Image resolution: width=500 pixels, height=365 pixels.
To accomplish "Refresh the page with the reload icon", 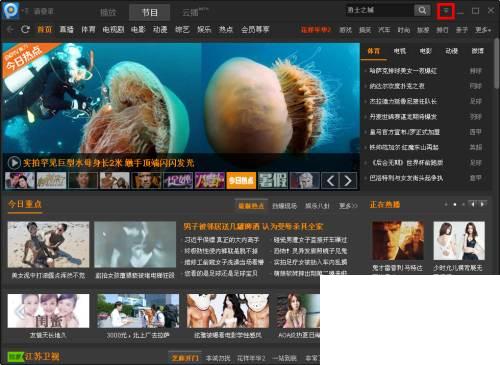I will (25, 29).
